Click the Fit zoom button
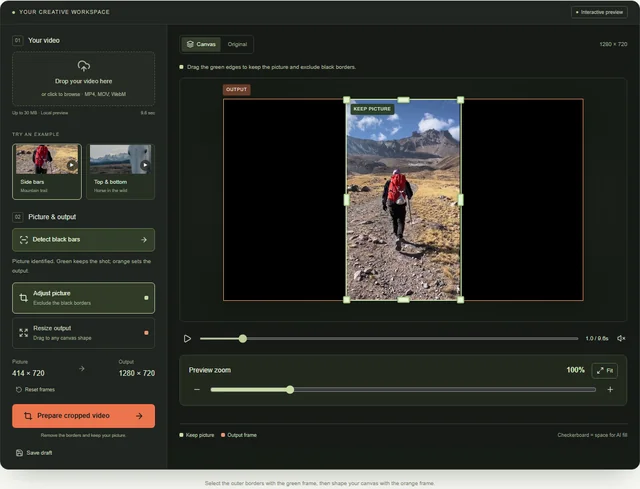 tap(604, 371)
